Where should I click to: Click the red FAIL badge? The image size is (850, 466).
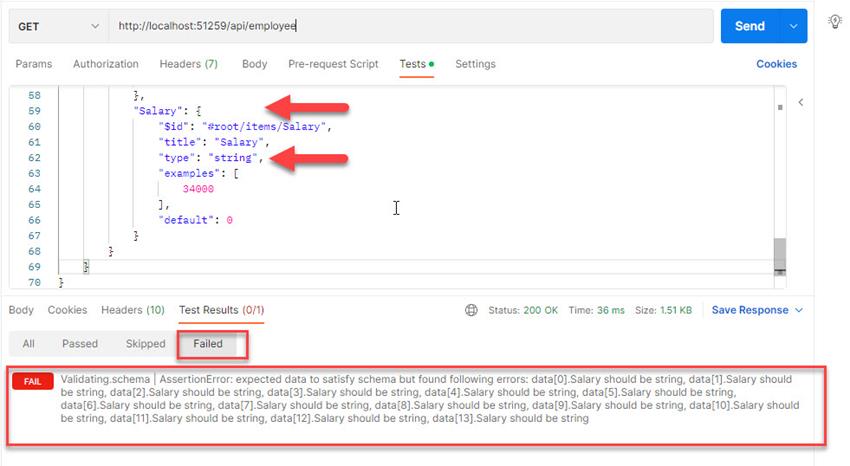(x=33, y=381)
